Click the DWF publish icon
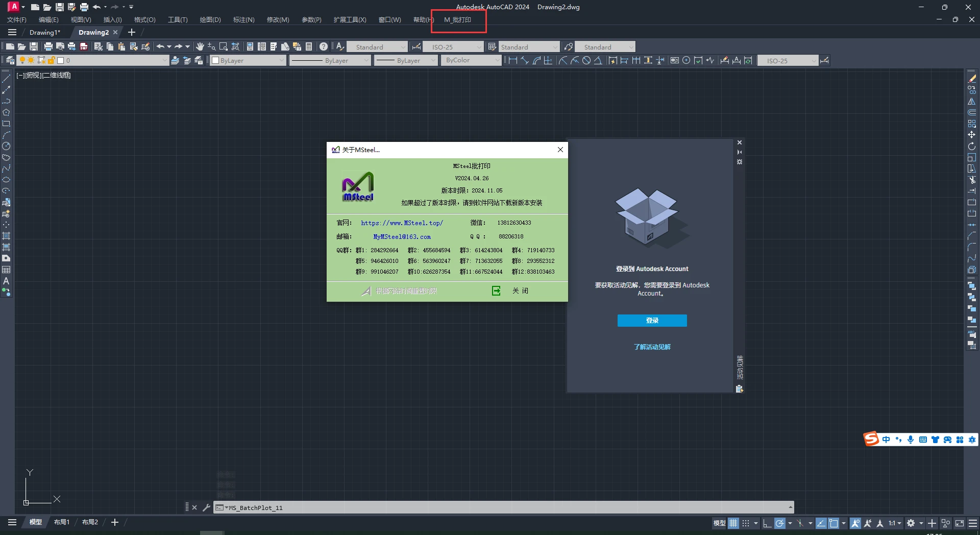 [x=84, y=46]
